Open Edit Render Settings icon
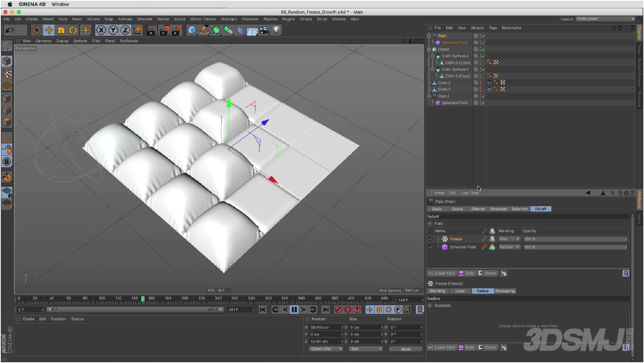Viewport: 644px width, 363px height. [x=176, y=30]
